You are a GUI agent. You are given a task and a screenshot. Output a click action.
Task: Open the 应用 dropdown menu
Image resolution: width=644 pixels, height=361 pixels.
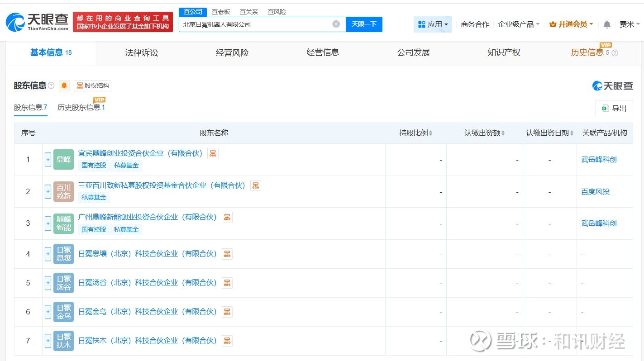pyautogui.click(x=433, y=24)
